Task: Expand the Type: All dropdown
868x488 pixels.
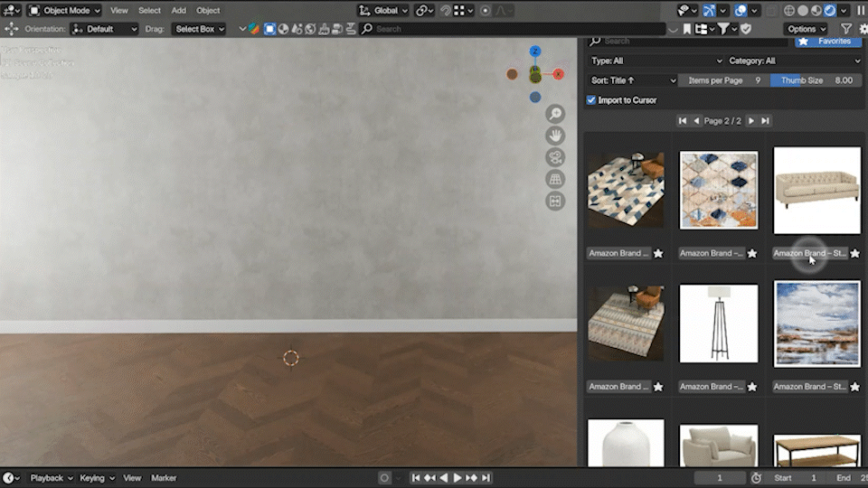Action: (x=656, y=61)
